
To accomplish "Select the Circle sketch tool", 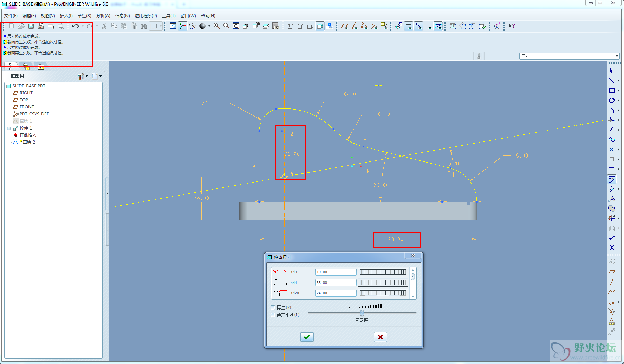I will (x=611, y=100).
